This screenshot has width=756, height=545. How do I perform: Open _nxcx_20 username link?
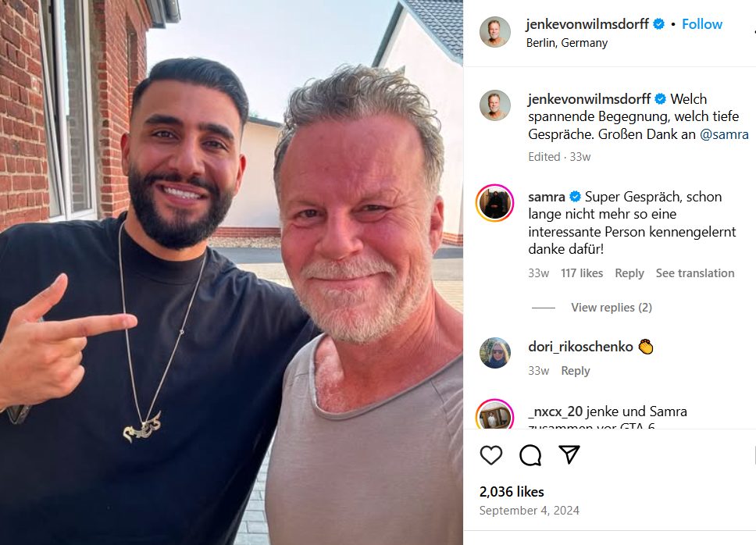(555, 411)
